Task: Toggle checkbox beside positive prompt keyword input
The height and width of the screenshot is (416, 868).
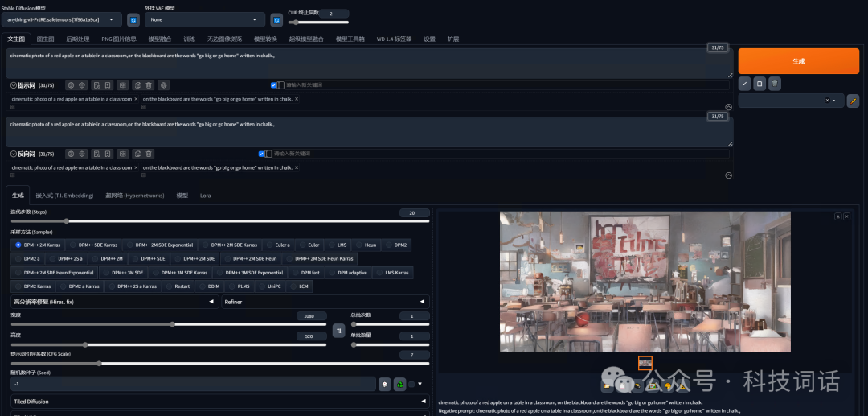Action: tap(274, 84)
